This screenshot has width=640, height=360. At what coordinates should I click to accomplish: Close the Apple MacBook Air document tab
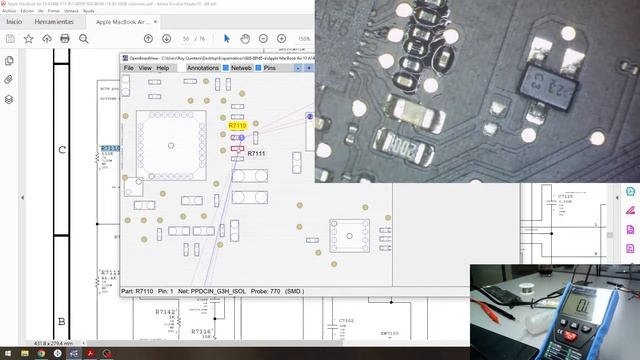pos(156,22)
